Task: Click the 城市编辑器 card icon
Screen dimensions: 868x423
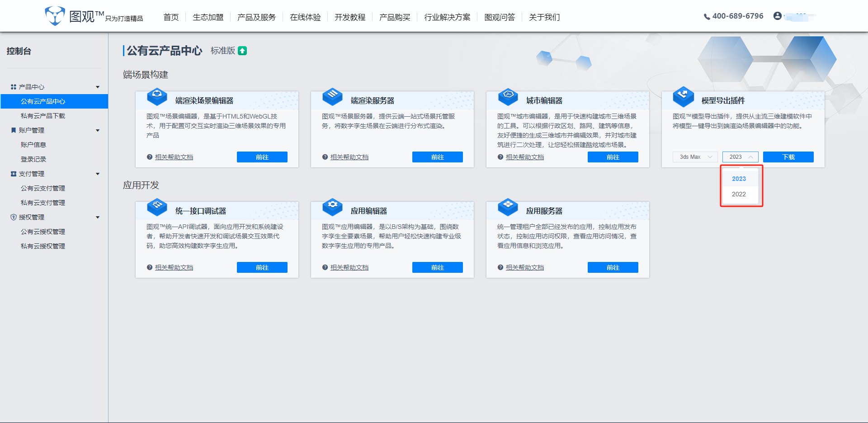Action: (508, 96)
